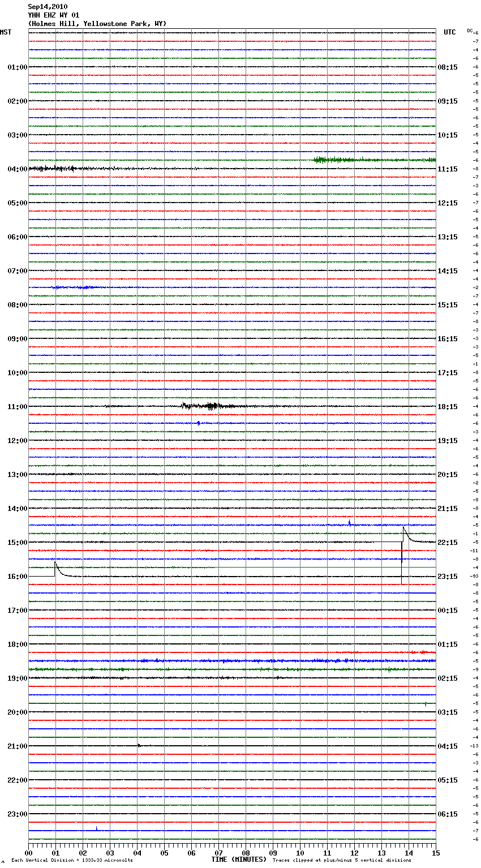This screenshot has width=481, height=868.
Task: Click the UTC column header
Action: click(450, 32)
